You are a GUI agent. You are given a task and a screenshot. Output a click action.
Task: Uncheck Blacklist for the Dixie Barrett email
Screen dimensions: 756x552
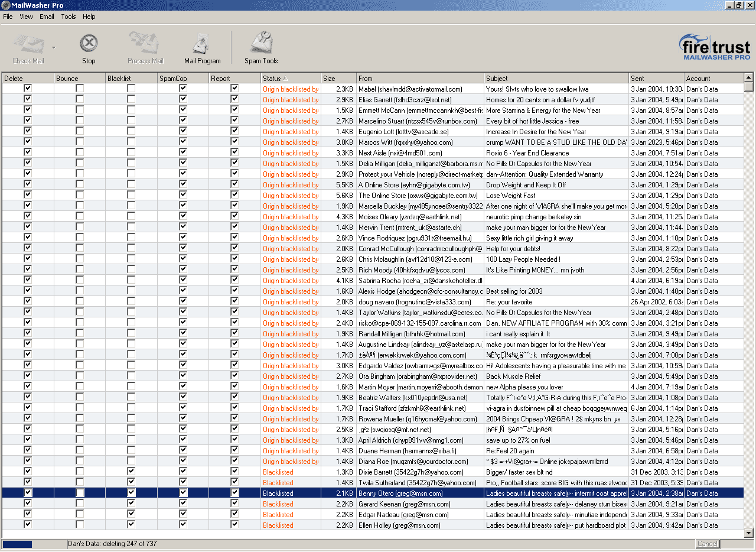131,472
